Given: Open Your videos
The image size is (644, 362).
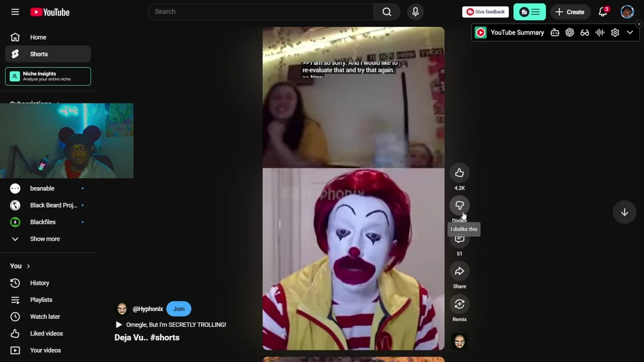Looking at the screenshot, I should [x=48, y=350].
